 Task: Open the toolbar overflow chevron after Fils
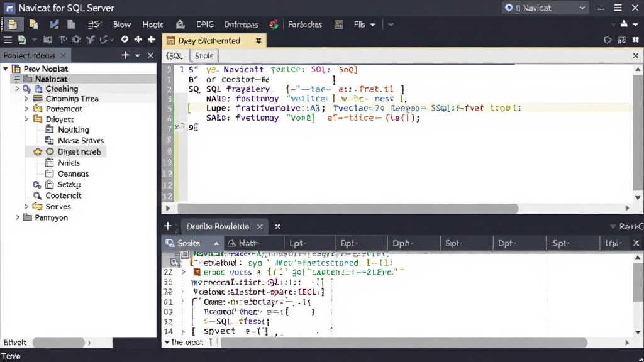coord(391,25)
